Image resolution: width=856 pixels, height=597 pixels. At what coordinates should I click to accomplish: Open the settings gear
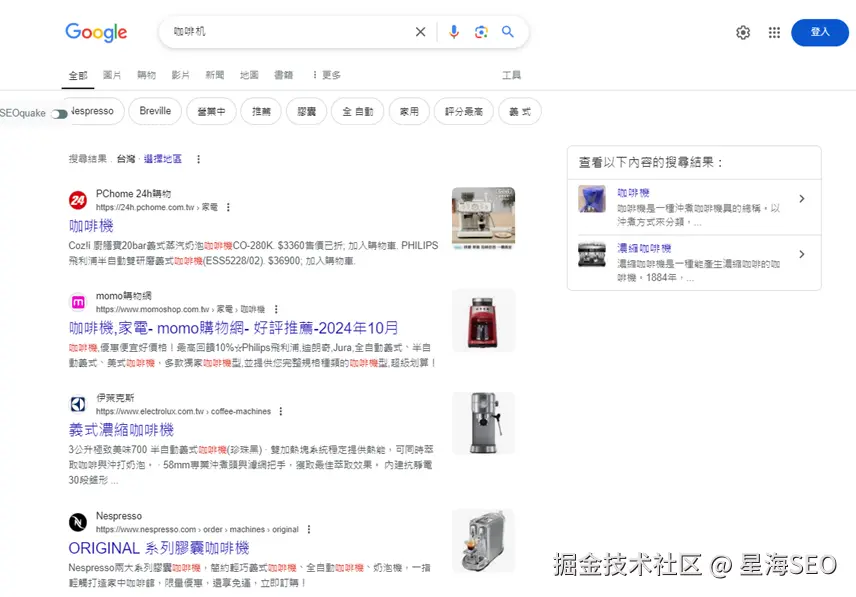click(x=743, y=33)
